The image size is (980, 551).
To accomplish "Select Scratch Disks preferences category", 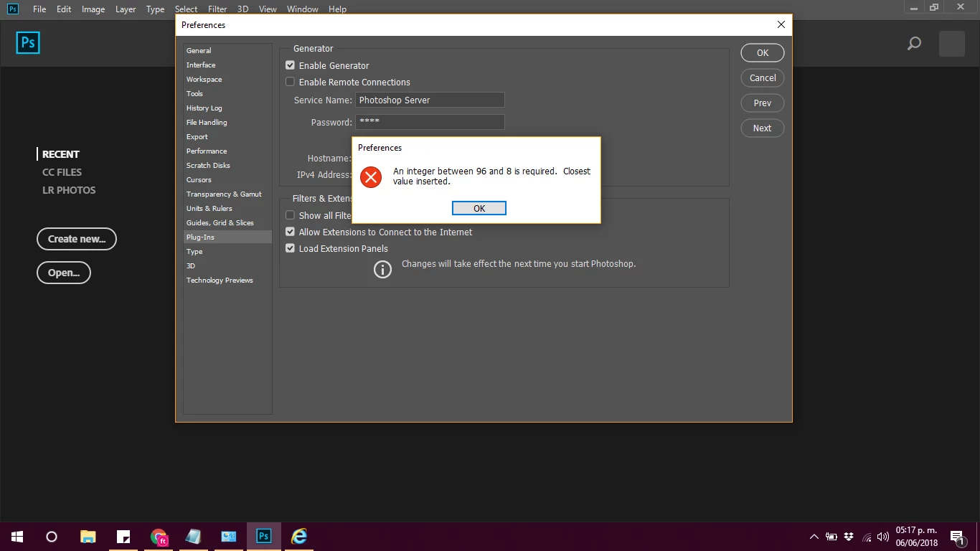I will coord(227,165).
